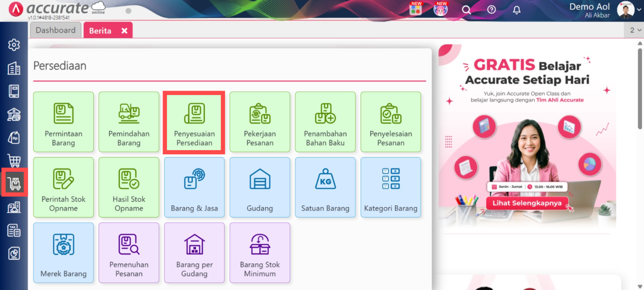Expand the open tabs count dropdown

pos(636,30)
